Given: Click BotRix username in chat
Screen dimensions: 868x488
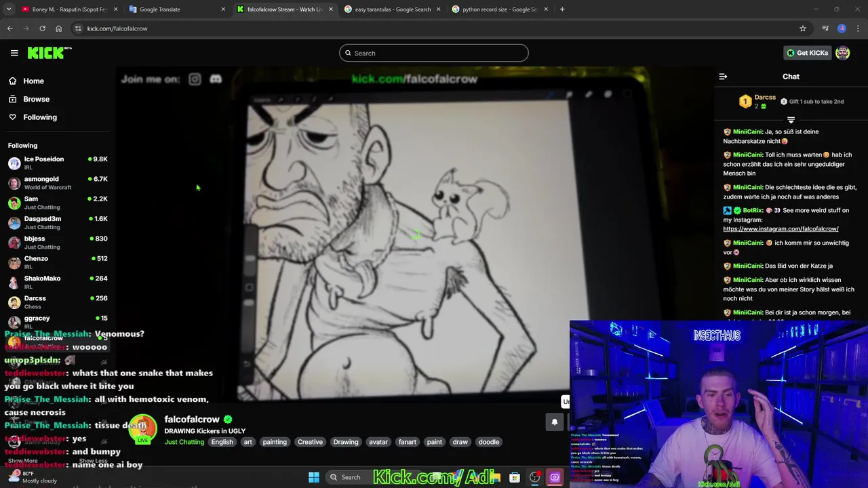Looking at the screenshot, I should coord(753,210).
